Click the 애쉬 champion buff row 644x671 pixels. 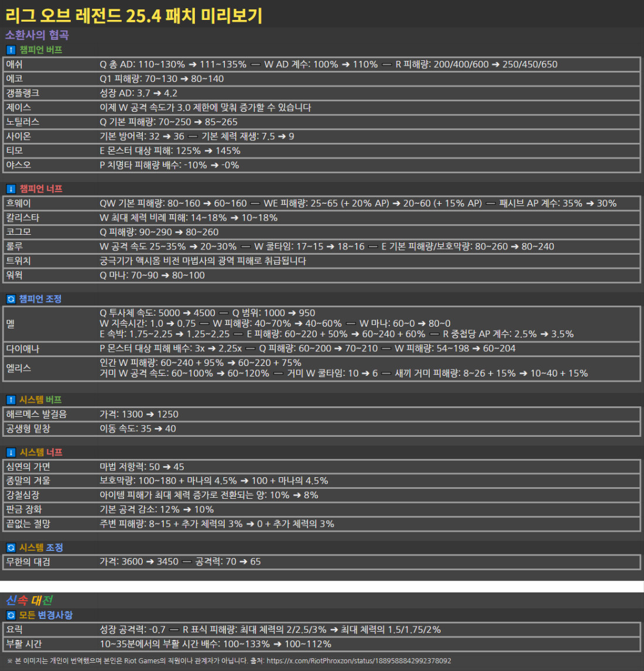(321, 64)
